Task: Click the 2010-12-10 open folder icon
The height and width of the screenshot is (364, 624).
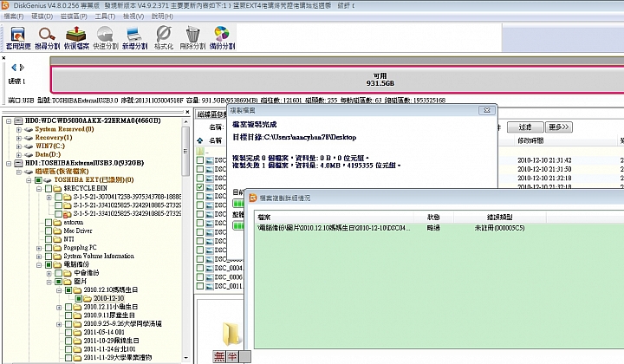Action: click(88, 298)
